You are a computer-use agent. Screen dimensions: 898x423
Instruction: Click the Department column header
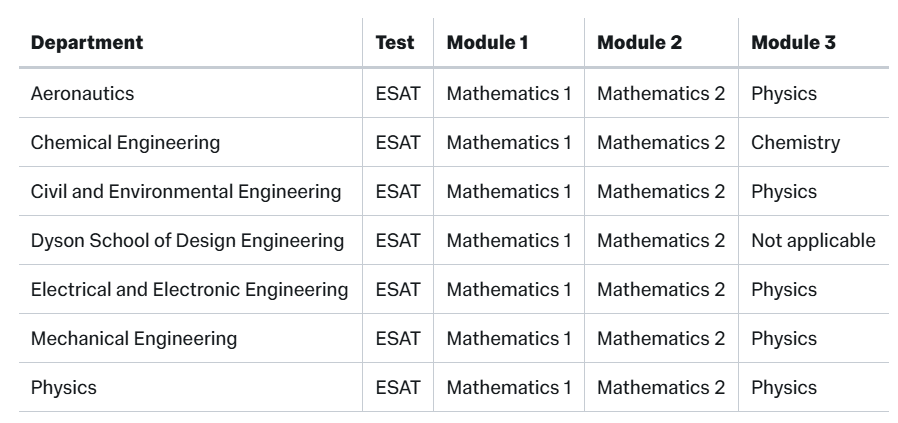point(87,42)
